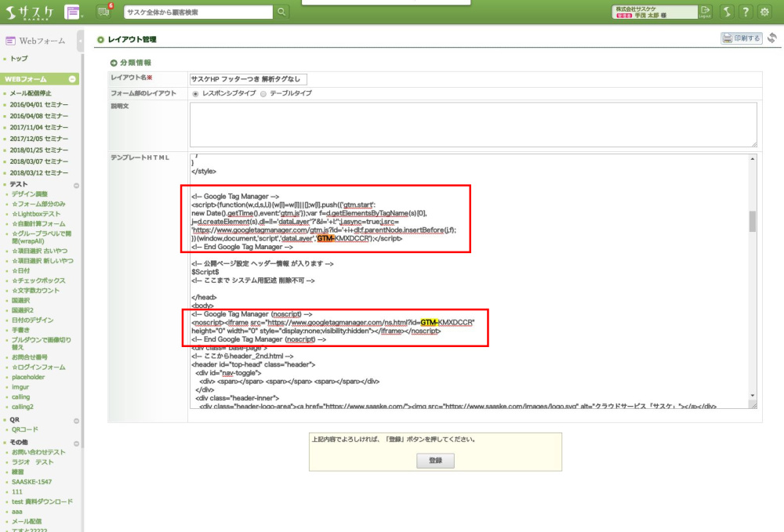Click the refresh arrows icon
Screen dimensions: 784x532
[x=772, y=38]
